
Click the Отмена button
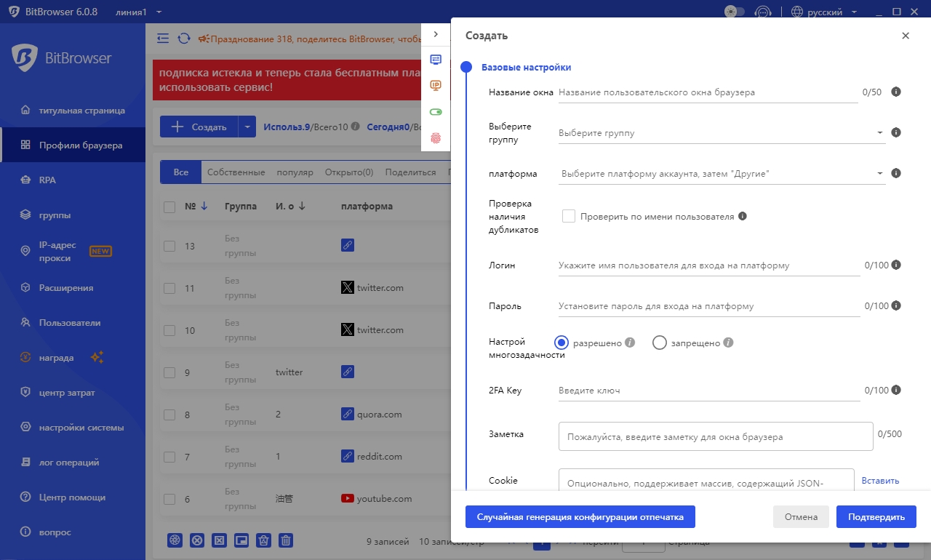pos(801,517)
